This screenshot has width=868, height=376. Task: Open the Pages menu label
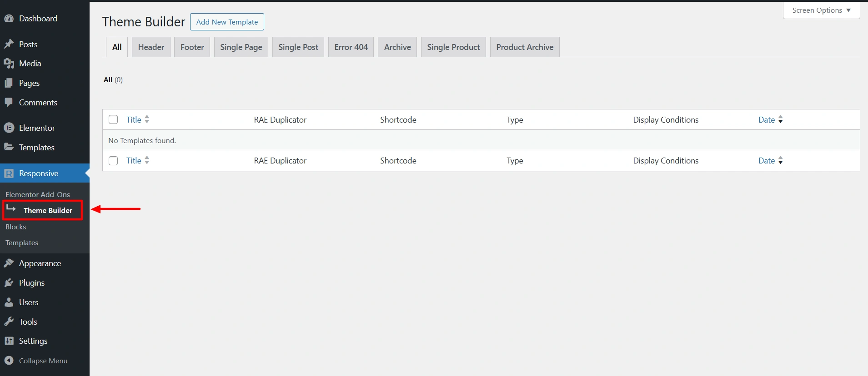point(29,83)
